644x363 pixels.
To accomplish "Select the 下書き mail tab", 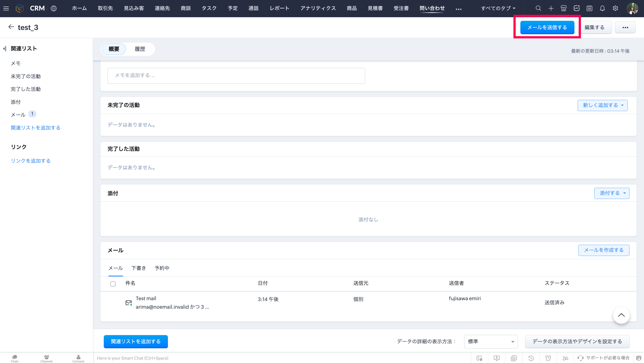I will click(138, 268).
